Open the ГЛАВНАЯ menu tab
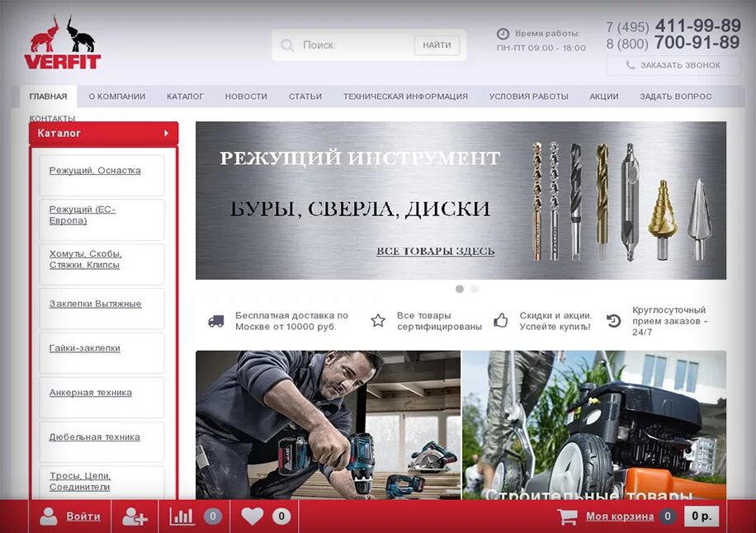Image resolution: width=756 pixels, height=533 pixels. click(48, 97)
